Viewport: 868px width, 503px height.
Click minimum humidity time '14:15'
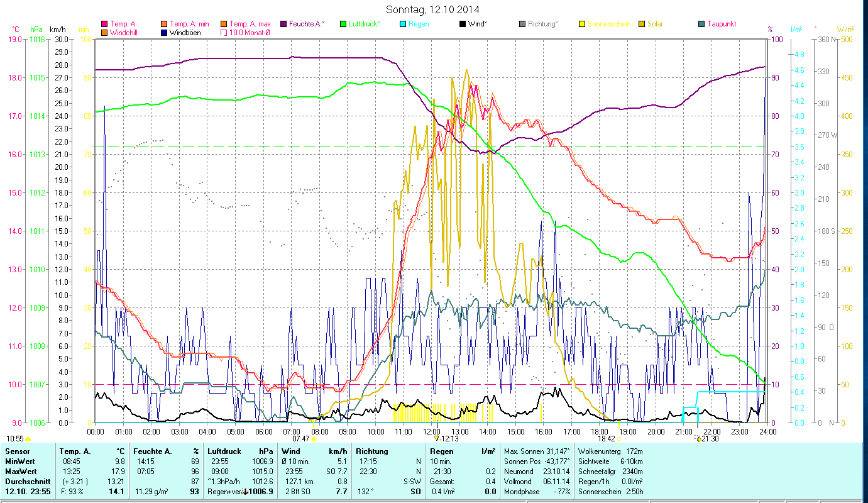point(146,462)
